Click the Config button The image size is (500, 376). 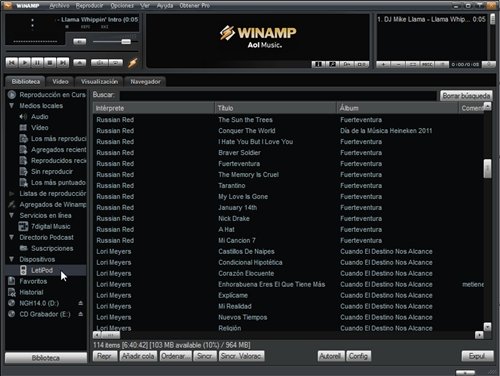358,356
